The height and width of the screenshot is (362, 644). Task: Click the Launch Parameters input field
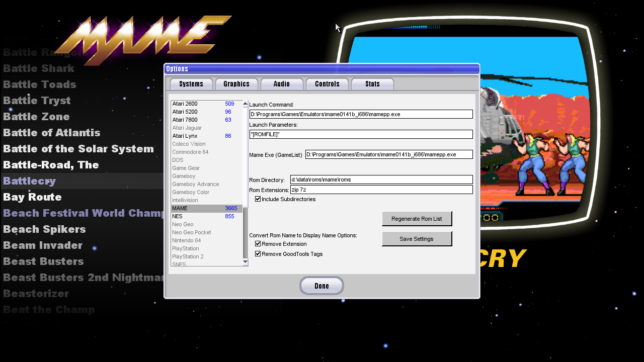point(361,134)
